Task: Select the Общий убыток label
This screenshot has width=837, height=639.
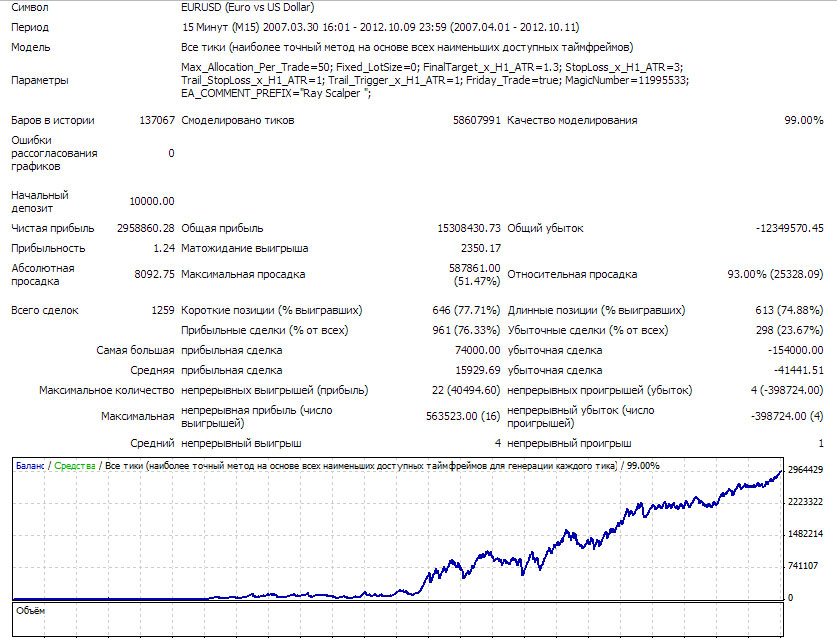Action: (x=545, y=228)
